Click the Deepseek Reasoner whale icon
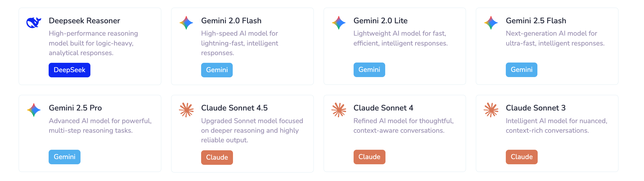The width and height of the screenshot is (644, 181). tap(34, 22)
